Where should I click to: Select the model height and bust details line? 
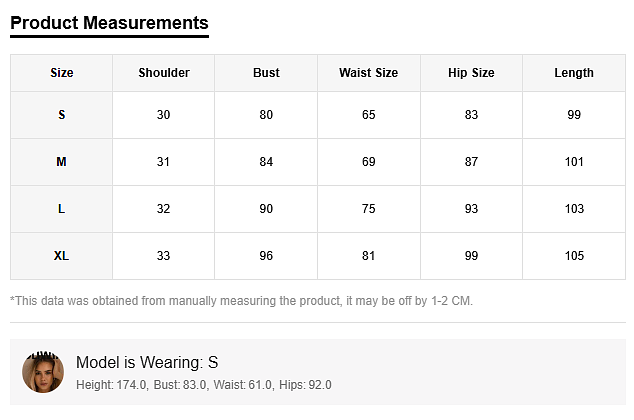pos(204,385)
